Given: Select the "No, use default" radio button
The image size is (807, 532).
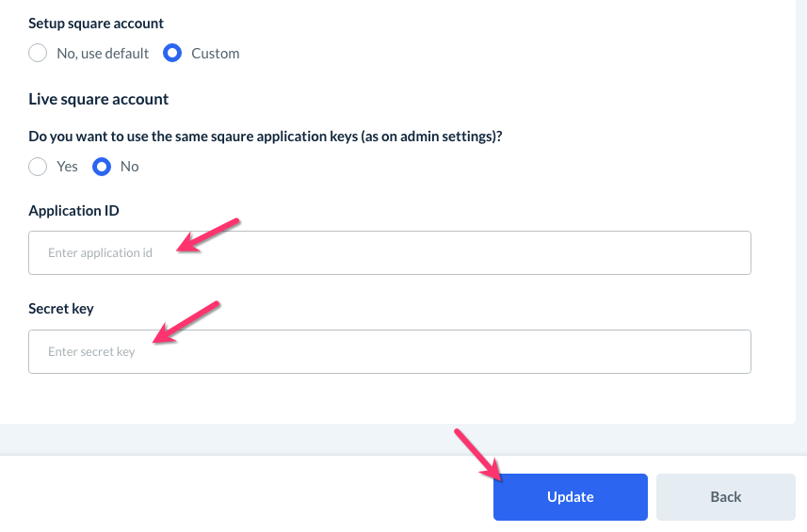Looking at the screenshot, I should 38,54.
